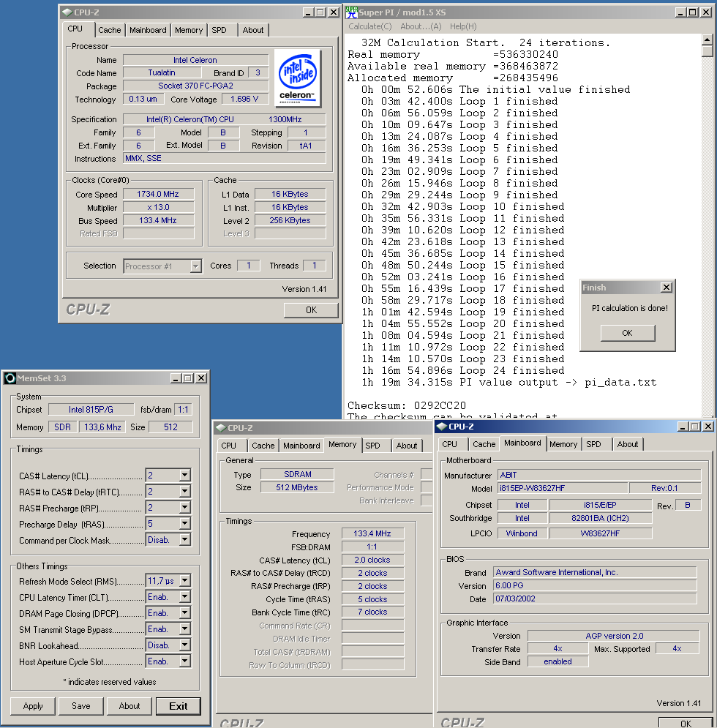Switch to Memory tab in top CPU-Z
The image size is (717, 728).
189,30
